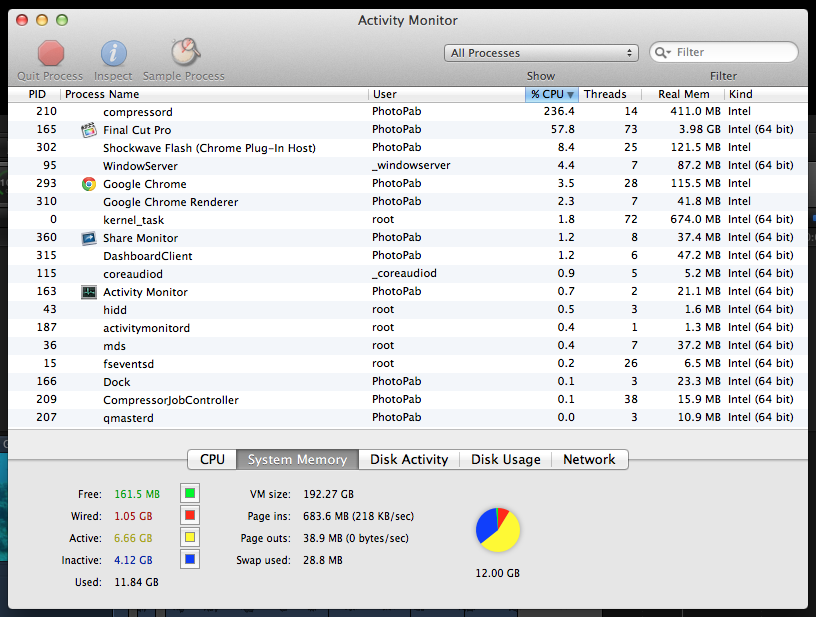816x617 pixels.
Task: Switch to the System Memory tab
Action: (x=297, y=459)
